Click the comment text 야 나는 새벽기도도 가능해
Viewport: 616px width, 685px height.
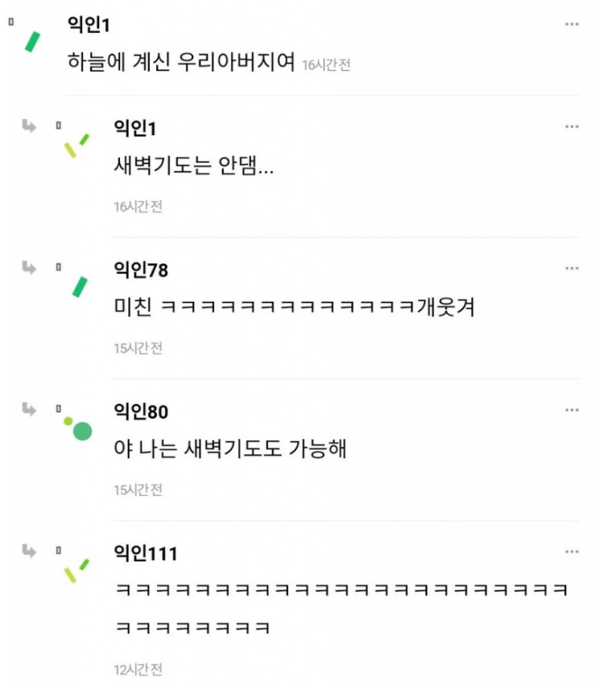coord(230,449)
